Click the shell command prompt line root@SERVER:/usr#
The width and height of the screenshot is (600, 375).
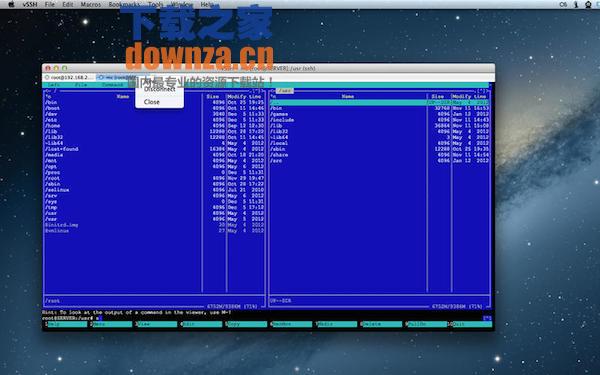tap(72, 318)
